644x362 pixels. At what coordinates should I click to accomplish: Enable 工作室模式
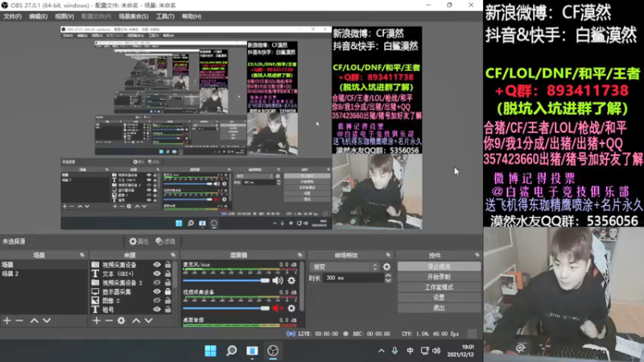[x=439, y=287]
